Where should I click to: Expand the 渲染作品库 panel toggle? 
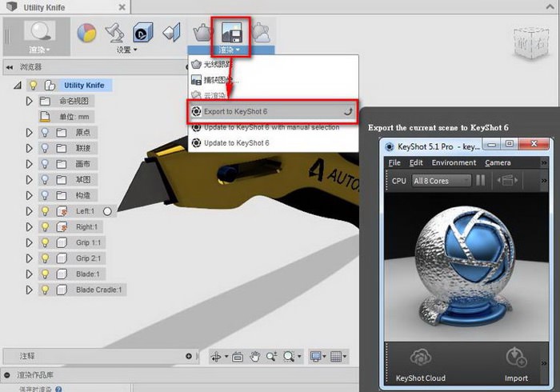[6, 375]
